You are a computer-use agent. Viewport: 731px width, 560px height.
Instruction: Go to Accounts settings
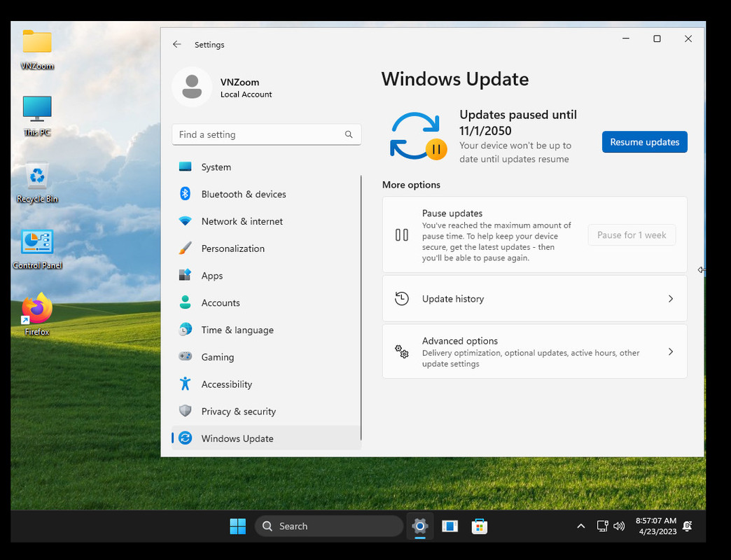click(x=266, y=302)
